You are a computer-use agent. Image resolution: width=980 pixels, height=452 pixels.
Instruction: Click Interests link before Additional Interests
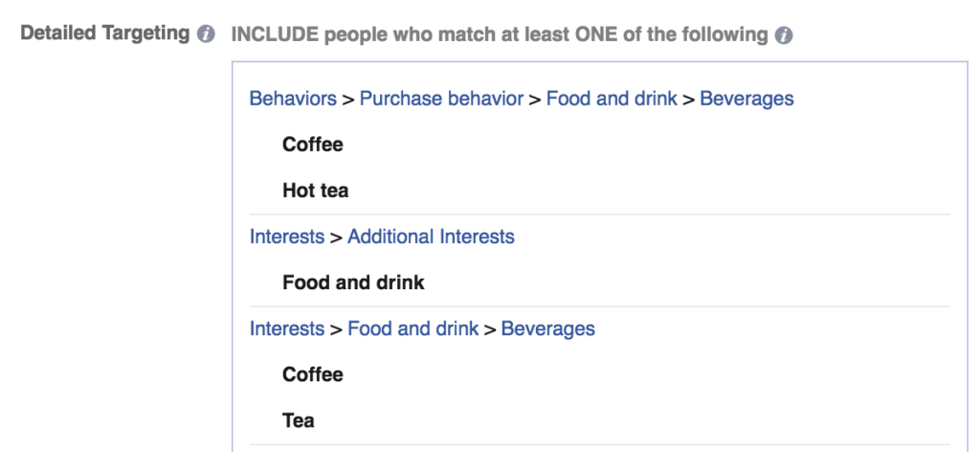pos(287,237)
